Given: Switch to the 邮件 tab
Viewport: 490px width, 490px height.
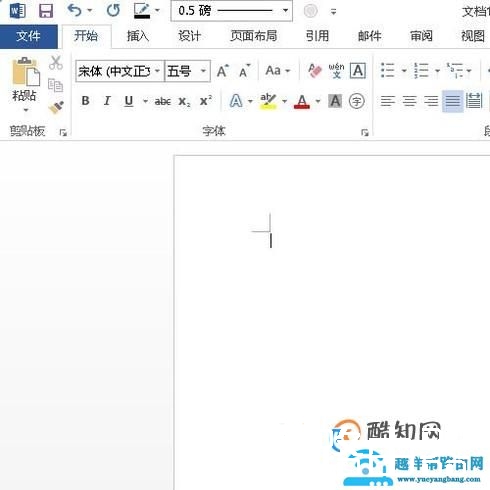Looking at the screenshot, I should click(369, 36).
